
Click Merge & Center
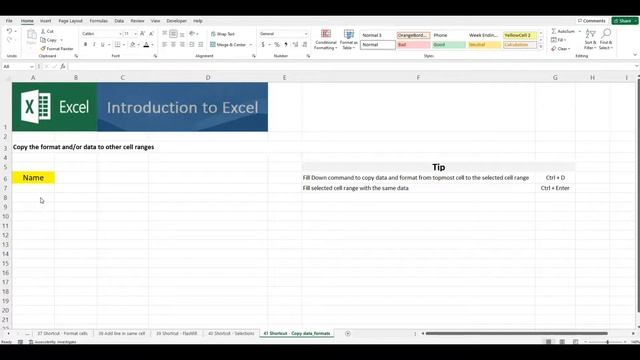pos(228,44)
